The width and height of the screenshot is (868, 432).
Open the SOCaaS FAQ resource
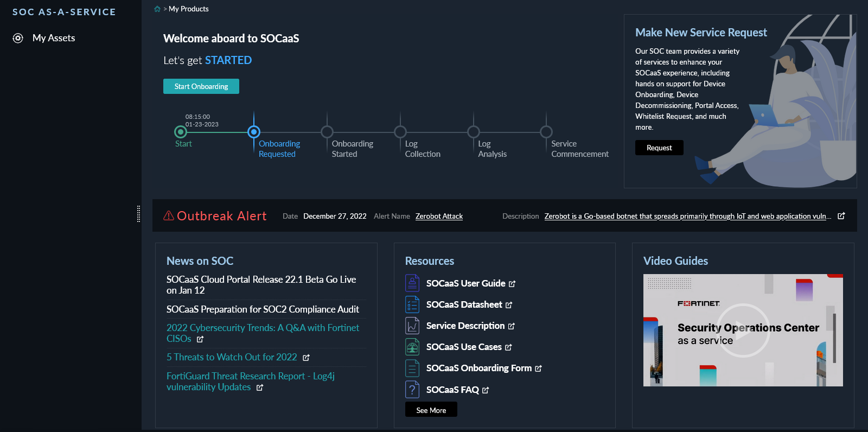(452, 390)
